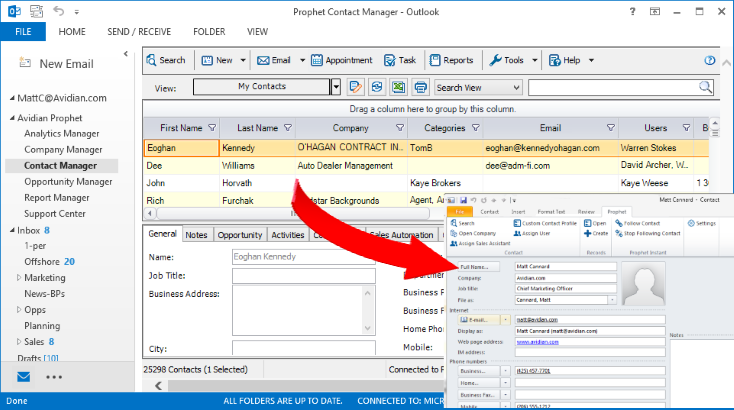Click the blue help question icon
734x410 pixels.
coord(710,60)
